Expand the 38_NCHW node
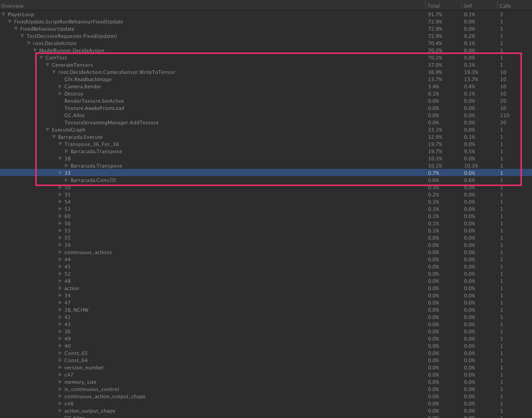Viewport: 532px width, 418px height. [60, 310]
